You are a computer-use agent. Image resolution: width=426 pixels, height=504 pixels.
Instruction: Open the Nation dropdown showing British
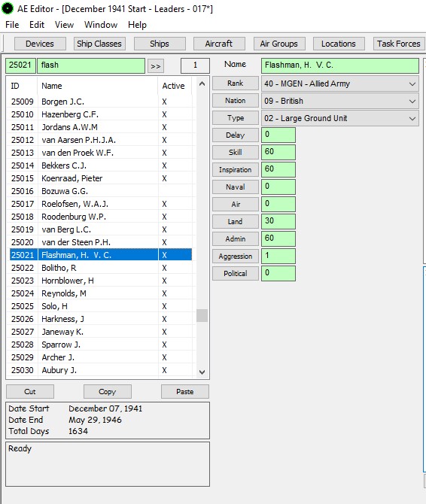click(x=340, y=102)
